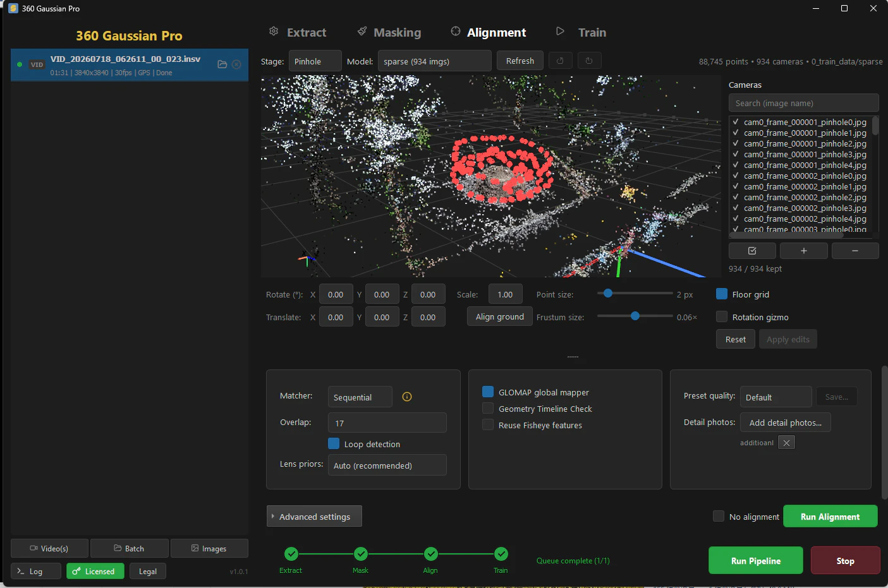The width and height of the screenshot is (888, 588).
Task: Open the Preset quality dropdown
Action: [x=776, y=397]
